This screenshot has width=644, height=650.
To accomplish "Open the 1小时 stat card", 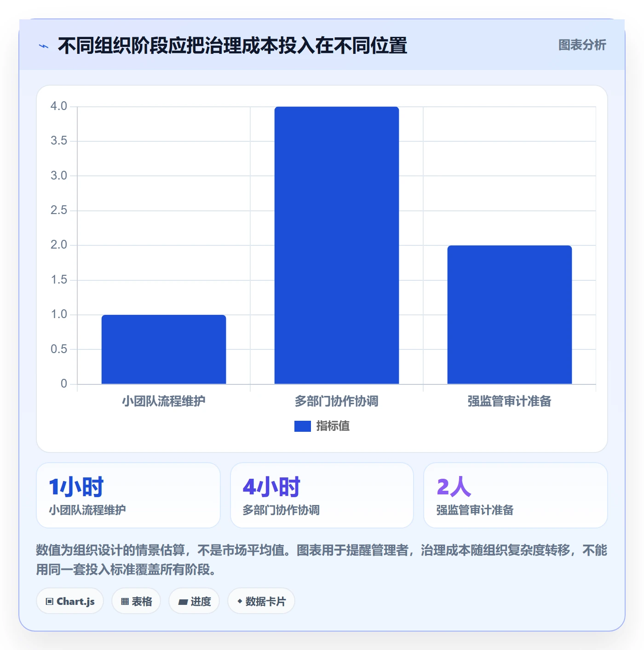I will pos(128,495).
